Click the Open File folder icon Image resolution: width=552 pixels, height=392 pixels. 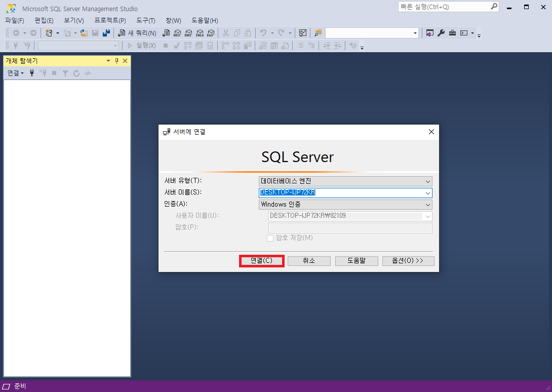coord(84,33)
